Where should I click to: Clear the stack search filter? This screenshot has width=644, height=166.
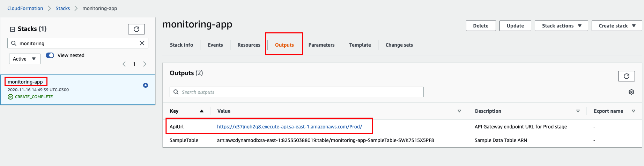[x=142, y=43]
